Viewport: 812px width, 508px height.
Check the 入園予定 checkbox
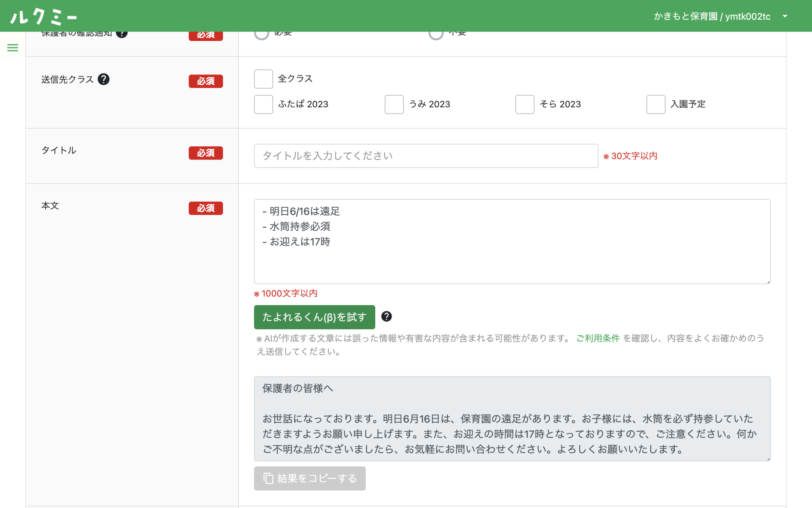point(655,104)
